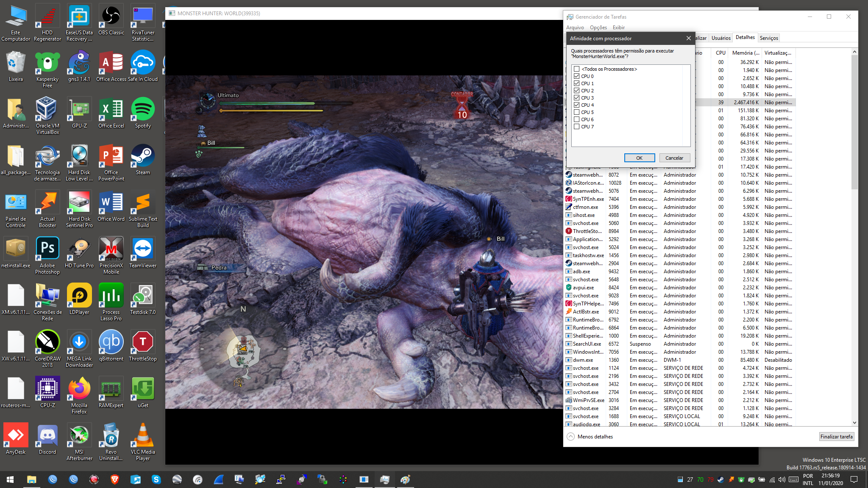Uncheck the CPU 0 checkbox
Image resolution: width=868 pixels, height=488 pixels.
tap(576, 76)
